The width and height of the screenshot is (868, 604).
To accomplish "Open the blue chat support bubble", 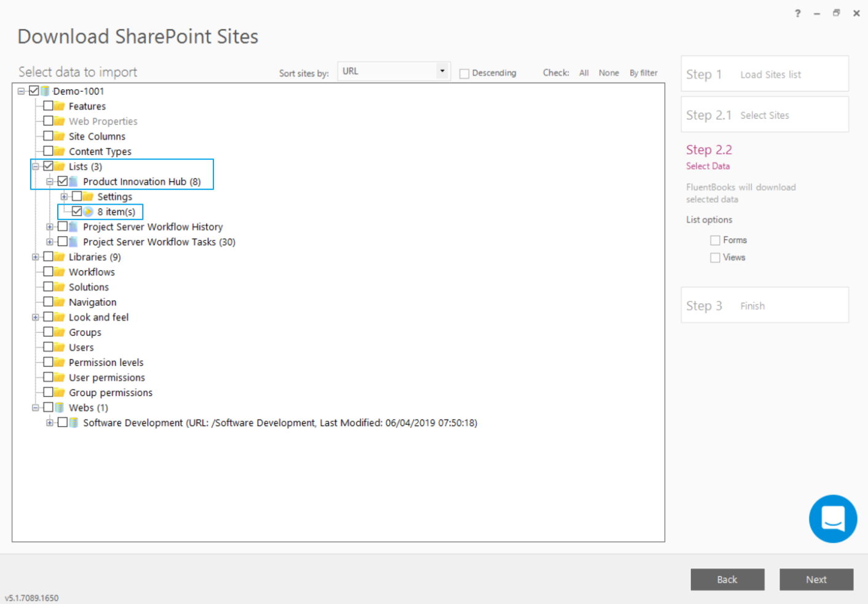I will [833, 519].
